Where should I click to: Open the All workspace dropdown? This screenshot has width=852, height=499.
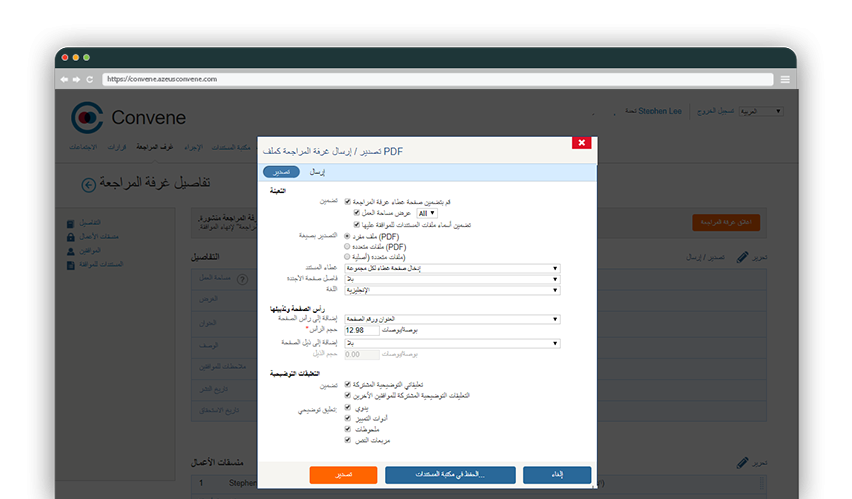click(427, 213)
